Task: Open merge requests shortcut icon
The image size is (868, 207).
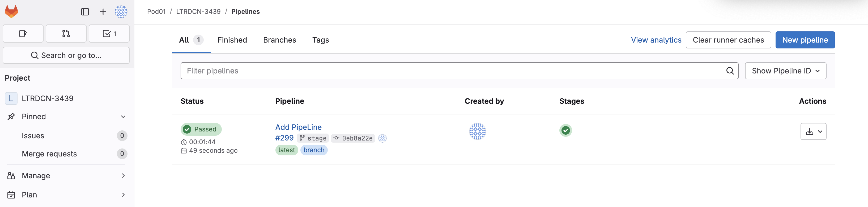Action: pyautogui.click(x=66, y=34)
